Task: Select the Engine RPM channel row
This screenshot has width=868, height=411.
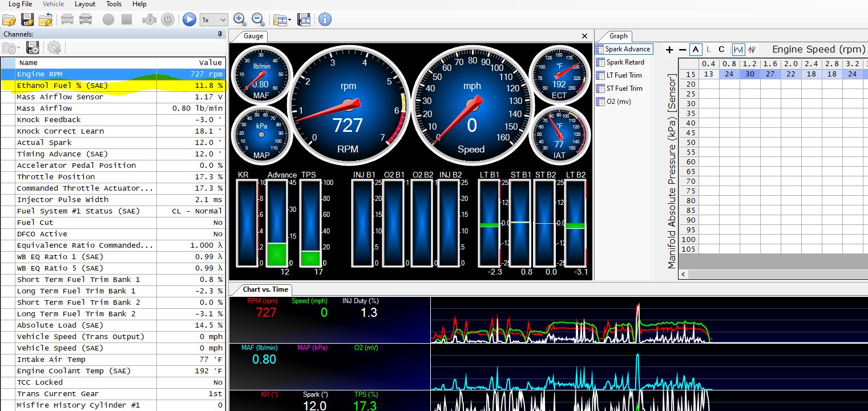Action: (x=112, y=74)
